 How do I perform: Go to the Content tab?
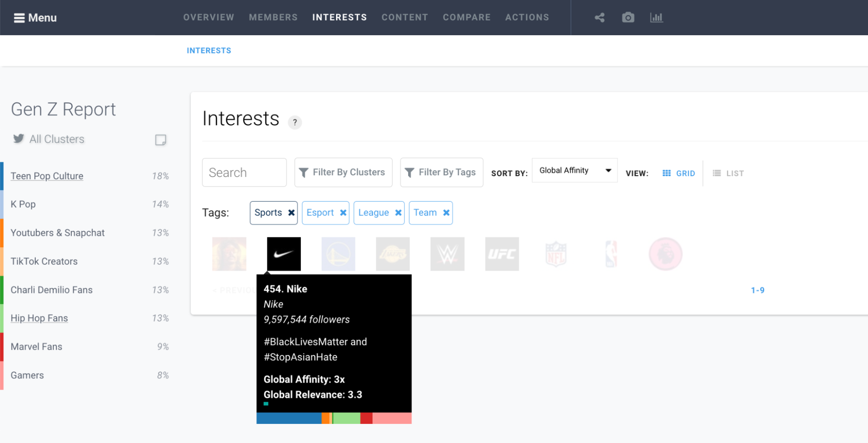pyautogui.click(x=405, y=17)
